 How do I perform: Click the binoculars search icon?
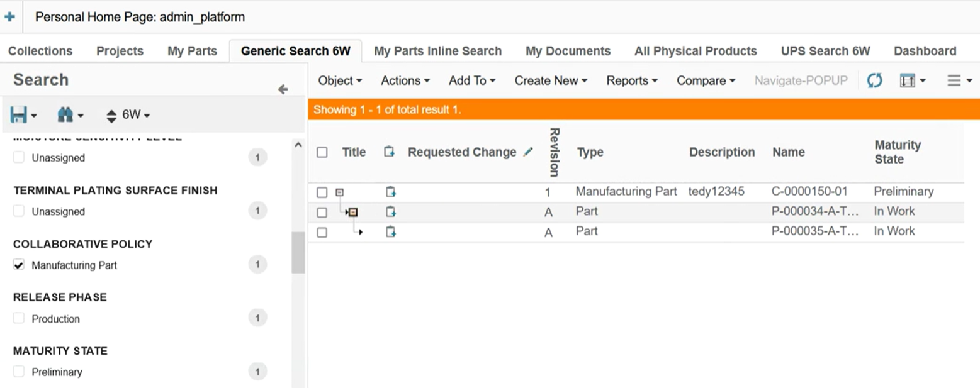point(65,115)
